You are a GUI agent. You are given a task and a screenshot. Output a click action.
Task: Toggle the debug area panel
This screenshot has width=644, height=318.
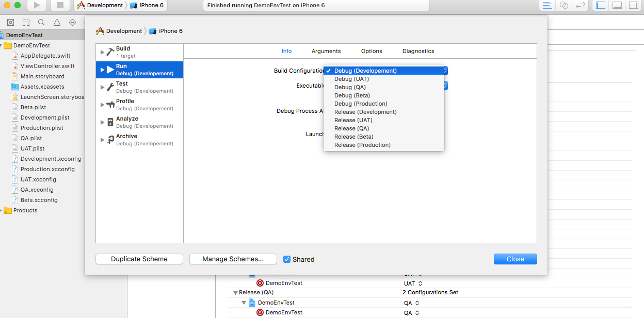(x=617, y=5)
